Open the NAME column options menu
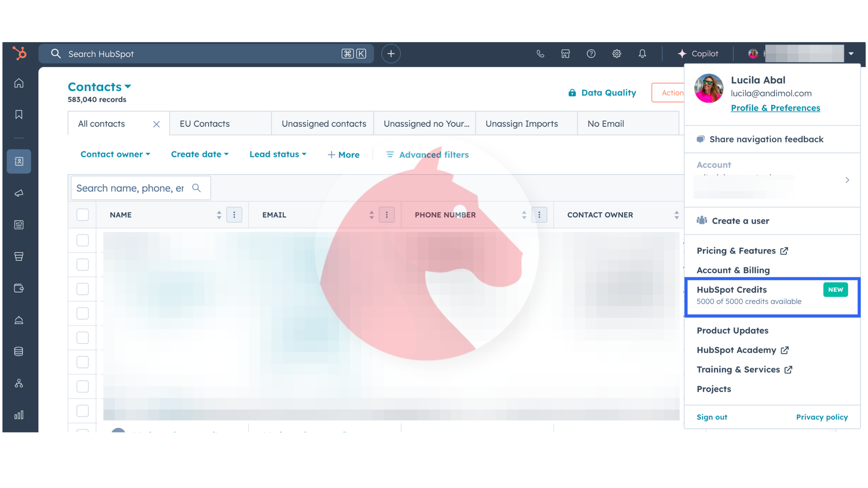The width and height of the screenshot is (868, 488). tap(234, 215)
